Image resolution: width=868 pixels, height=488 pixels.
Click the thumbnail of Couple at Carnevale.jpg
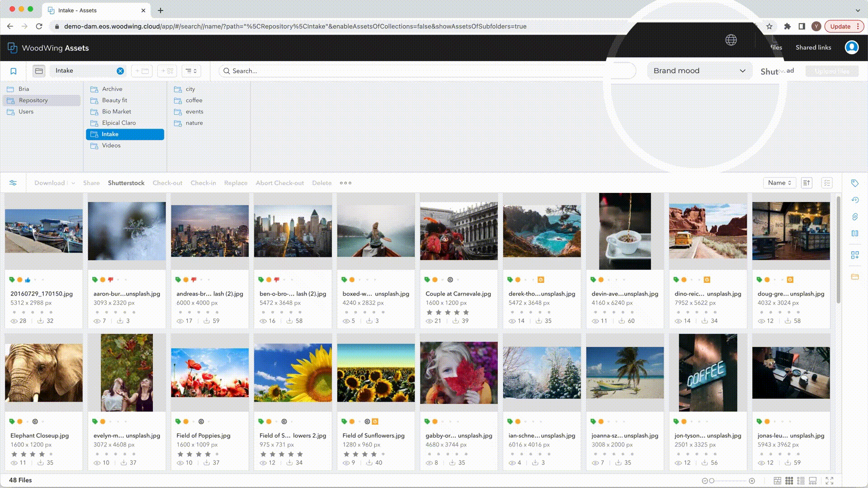(458, 231)
